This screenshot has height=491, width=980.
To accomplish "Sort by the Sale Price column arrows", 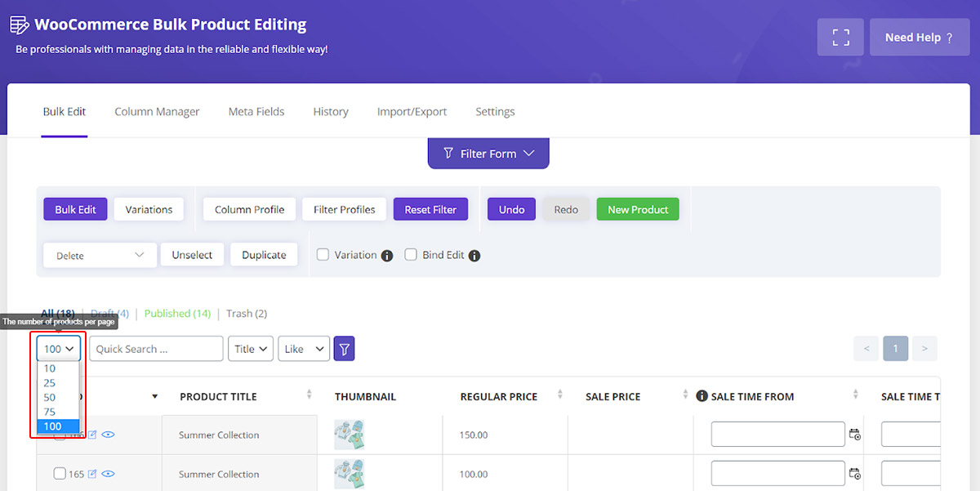I will coord(685,395).
